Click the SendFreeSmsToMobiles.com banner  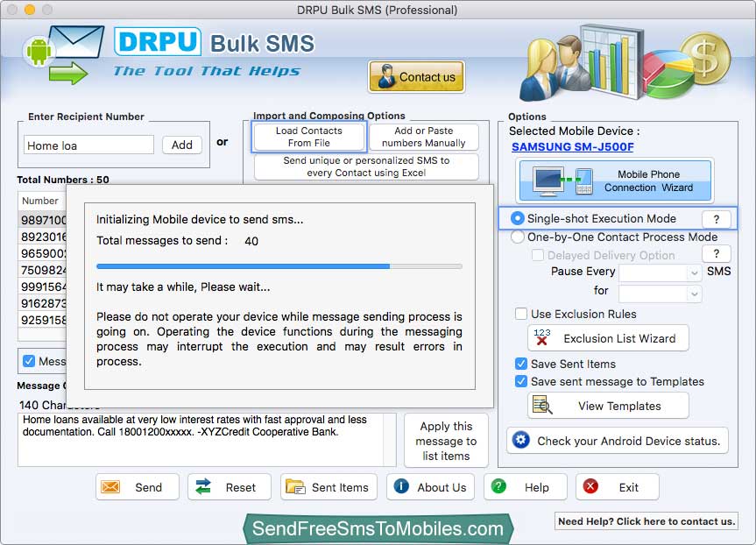(378, 528)
